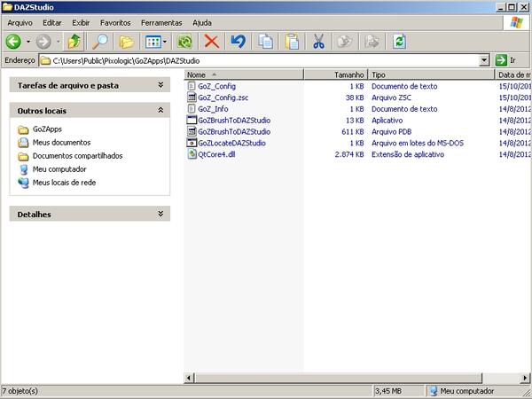
Task: Sort files by the Tipo column
Action: tap(431, 74)
